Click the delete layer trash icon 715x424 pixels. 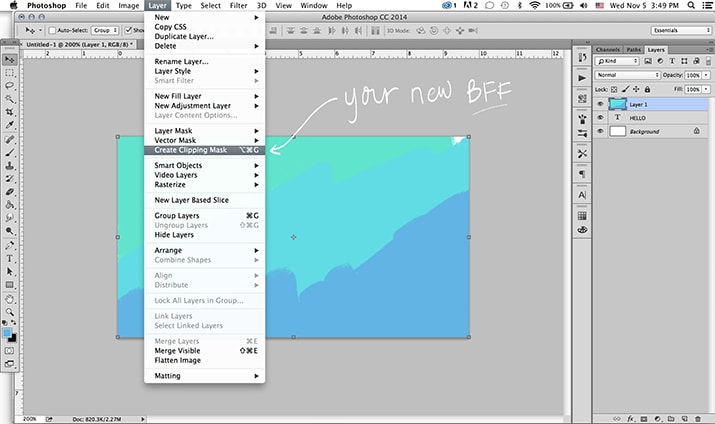[x=698, y=419]
